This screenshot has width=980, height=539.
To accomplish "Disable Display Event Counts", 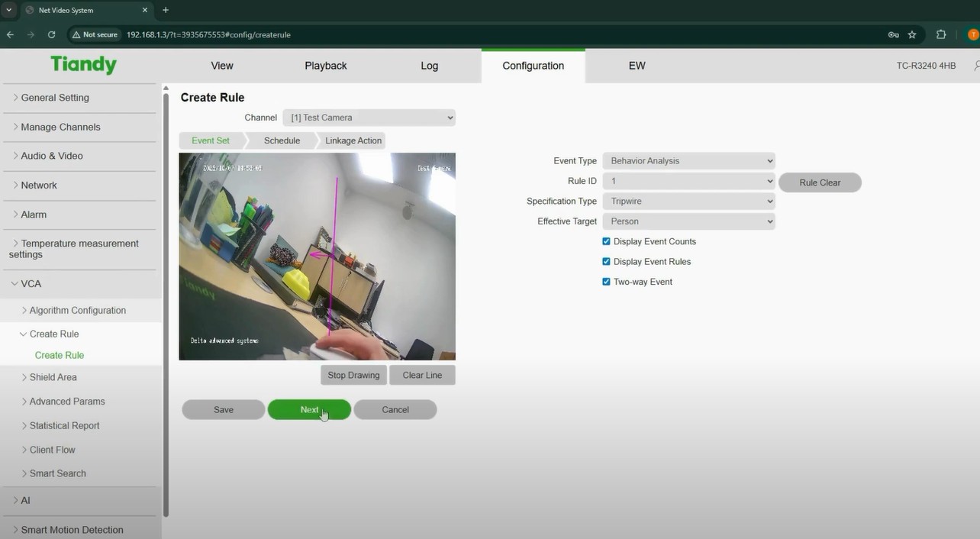I will coord(606,240).
